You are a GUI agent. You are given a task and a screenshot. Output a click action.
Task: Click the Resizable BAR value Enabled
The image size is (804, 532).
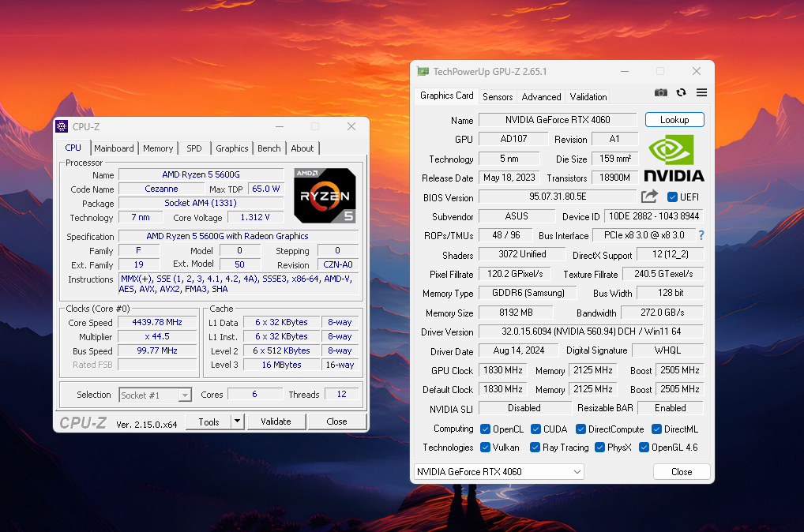[671, 408]
